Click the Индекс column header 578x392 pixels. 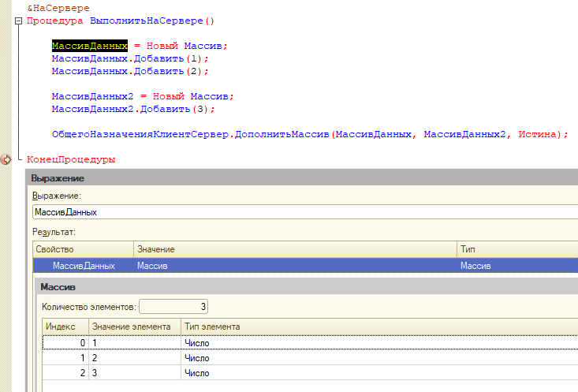point(65,327)
